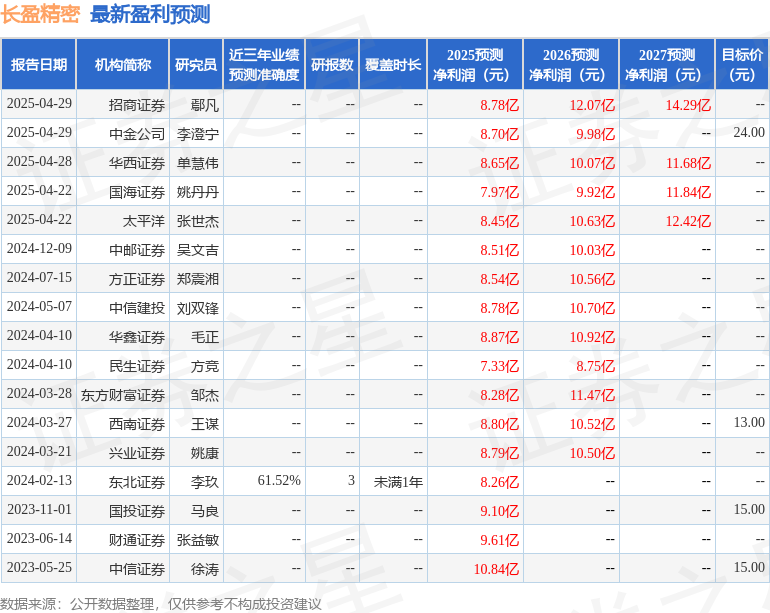Screen dimensions: 770x613
Task: Click 太平洋 institution name
Action: (143, 221)
